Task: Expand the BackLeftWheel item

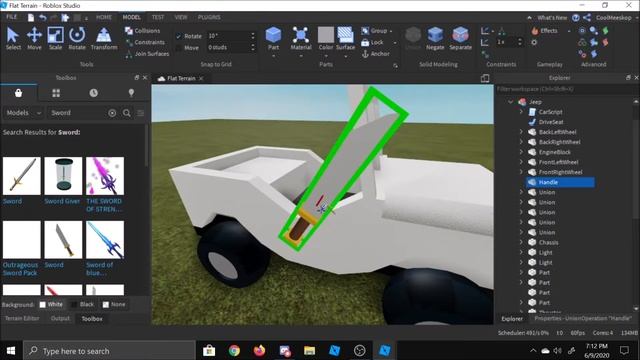Action: click(521, 132)
